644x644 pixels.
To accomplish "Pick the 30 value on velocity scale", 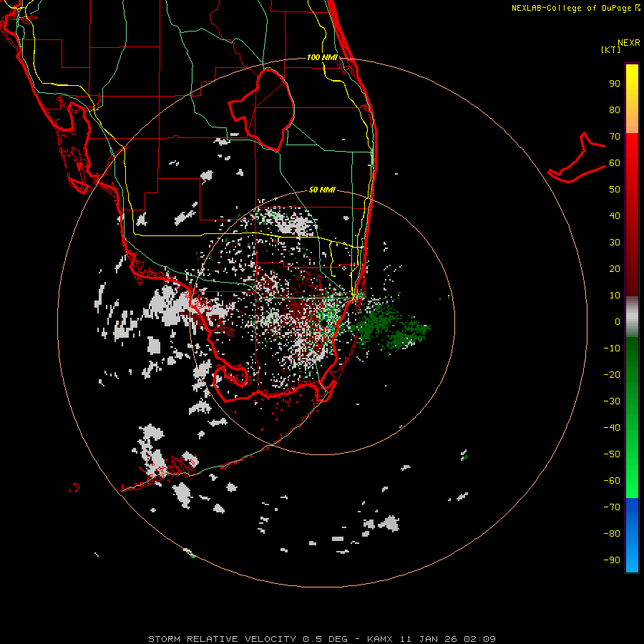I will click(x=615, y=243).
